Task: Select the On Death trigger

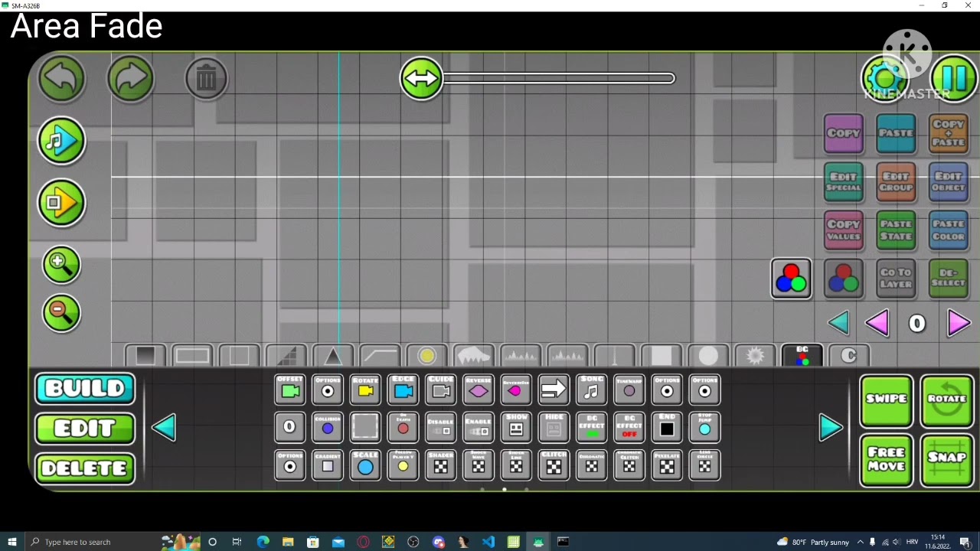Action: click(403, 428)
